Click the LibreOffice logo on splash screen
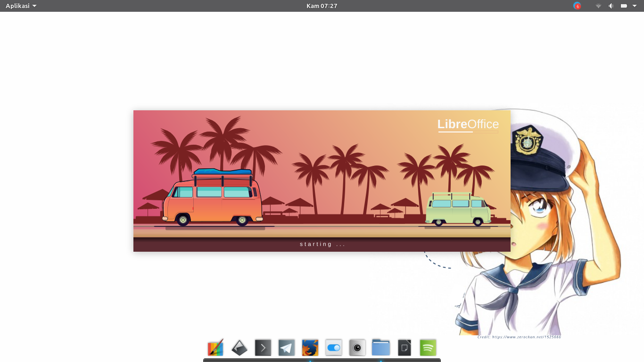This screenshot has height=362, width=644. click(468, 124)
